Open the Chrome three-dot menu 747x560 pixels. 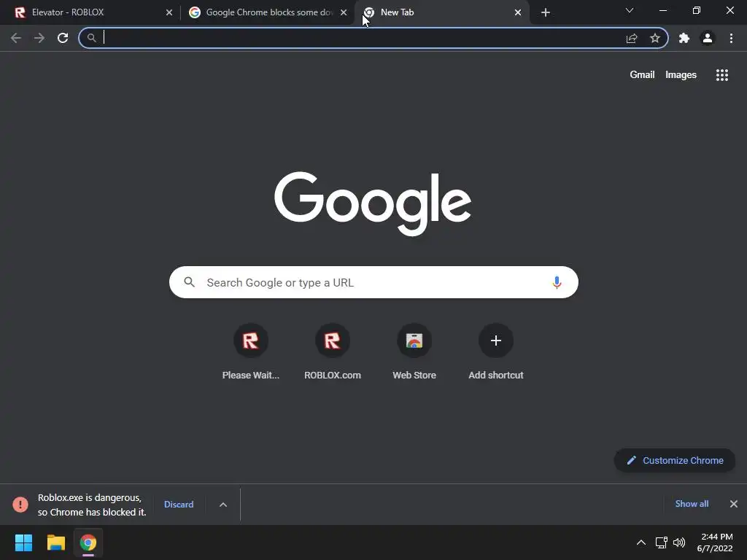coord(731,38)
